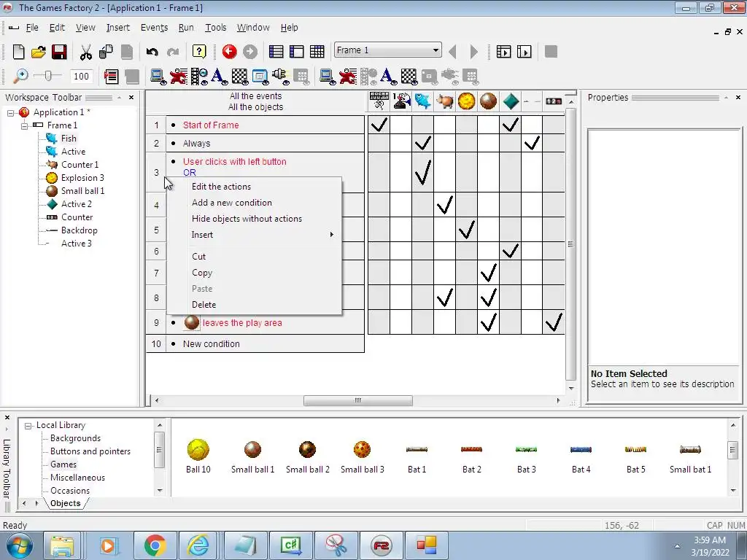
Task: Click the Player 1 joystick column header
Action: [401, 101]
